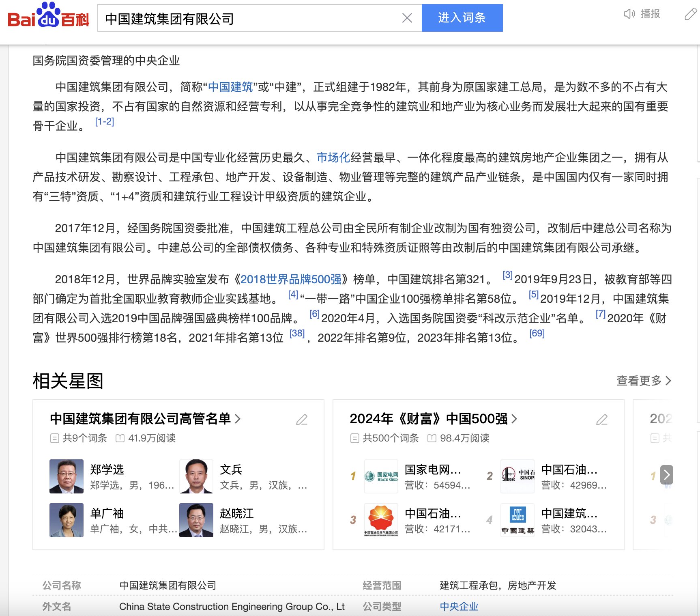Click 文兵 portrait photo
Screen dimensions: 700x616
pyautogui.click(x=196, y=476)
